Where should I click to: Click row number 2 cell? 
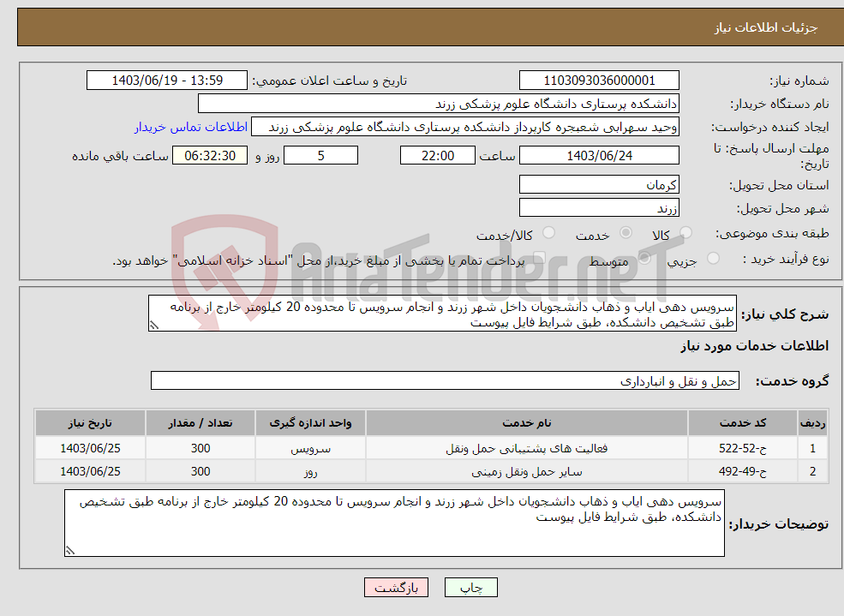point(813,471)
